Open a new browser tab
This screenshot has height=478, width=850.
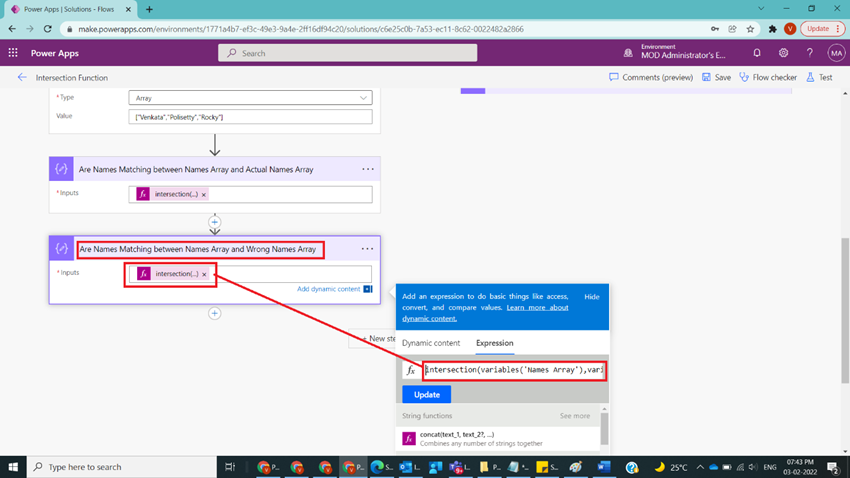(149, 9)
